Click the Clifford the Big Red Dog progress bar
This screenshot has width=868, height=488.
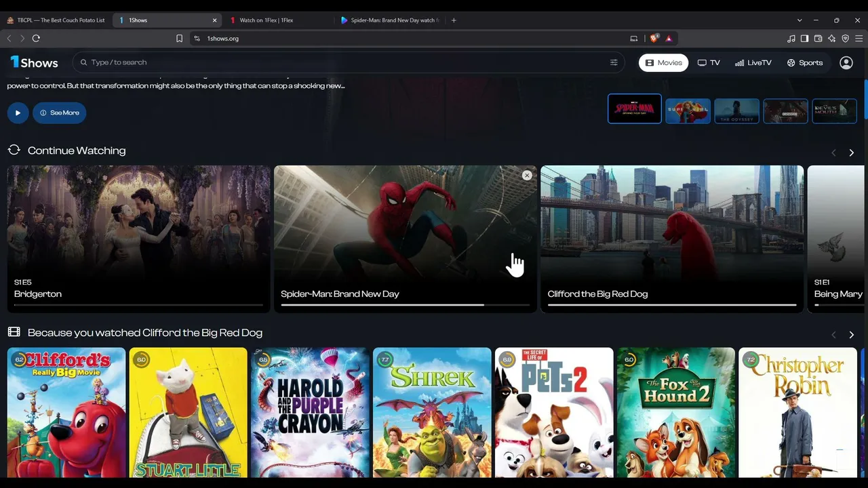pos(672,305)
